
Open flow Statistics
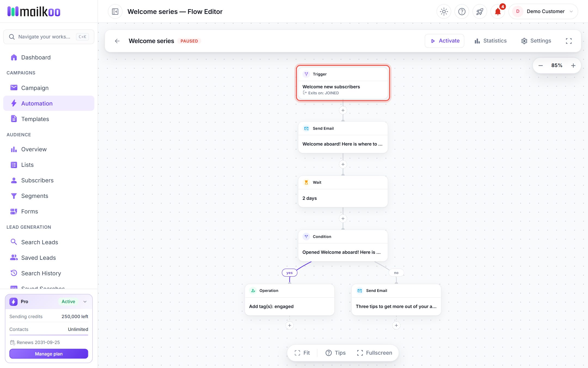(490, 41)
